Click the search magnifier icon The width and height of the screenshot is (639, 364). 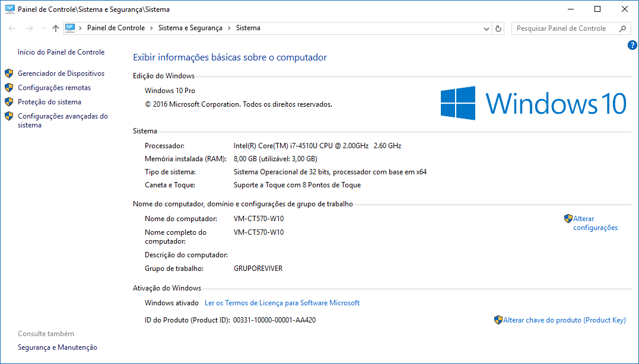click(x=622, y=28)
